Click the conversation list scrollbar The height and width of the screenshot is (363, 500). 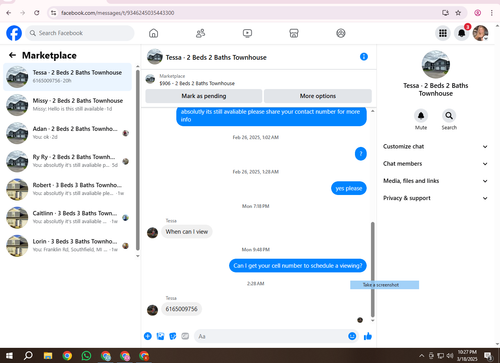click(x=138, y=160)
